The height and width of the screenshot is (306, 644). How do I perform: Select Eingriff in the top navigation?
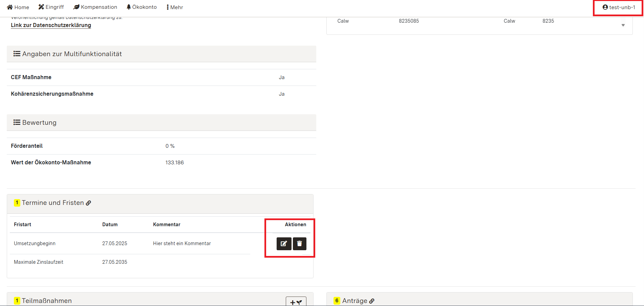coord(51,7)
